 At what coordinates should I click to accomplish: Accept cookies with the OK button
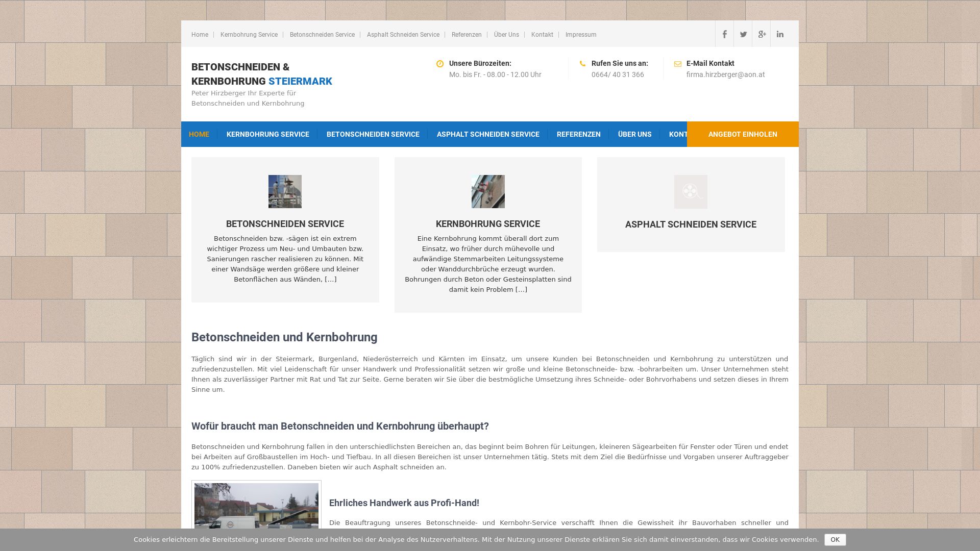point(835,540)
